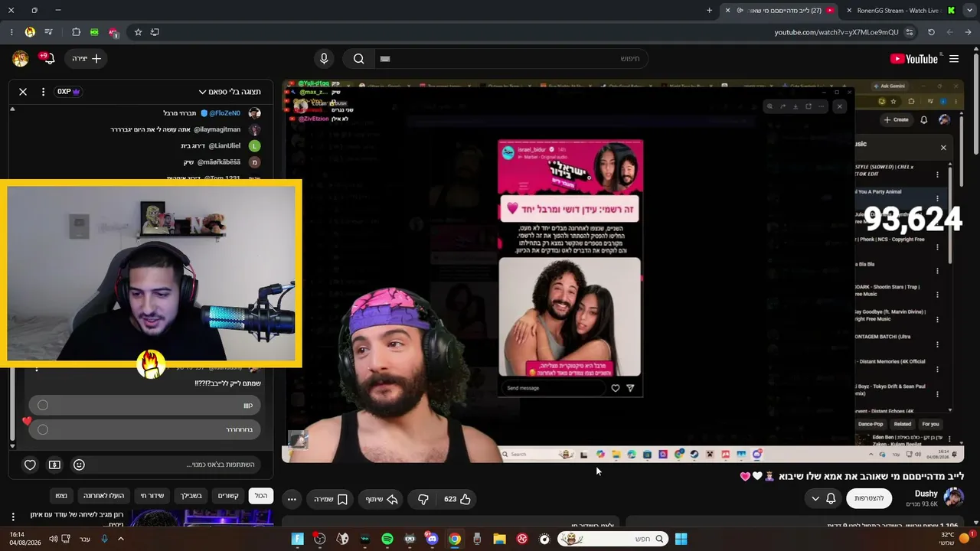Open Chrome extensions puzzle icon

(x=76, y=32)
